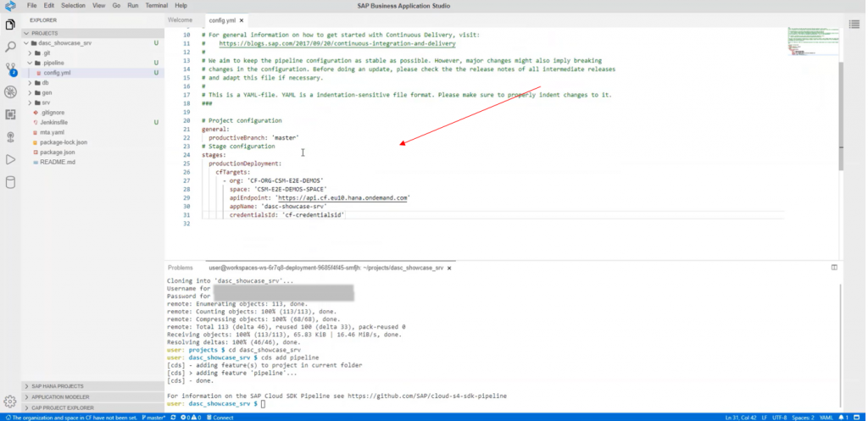The width and height of the screenshot is (868, 421).
Task: Open the View menu
Action: coord(98,6)
